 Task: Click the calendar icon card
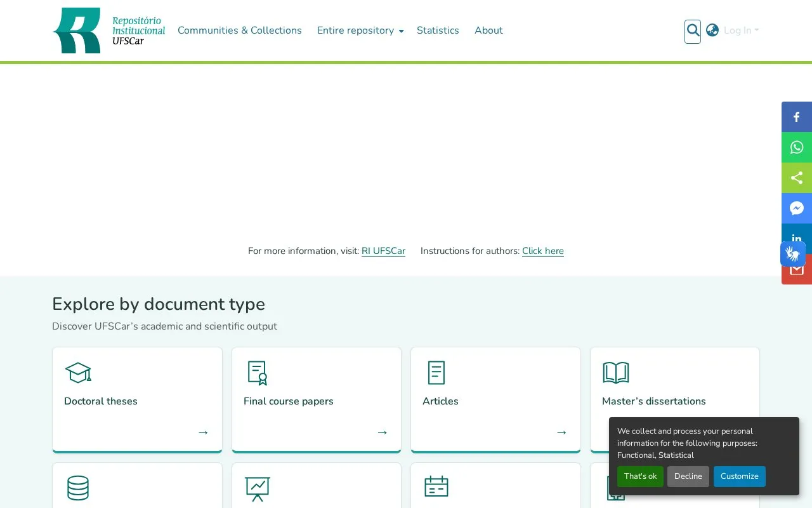tap(436, 486)
